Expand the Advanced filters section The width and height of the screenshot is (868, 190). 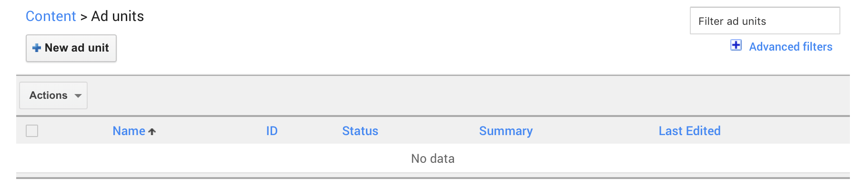(790, 47)
